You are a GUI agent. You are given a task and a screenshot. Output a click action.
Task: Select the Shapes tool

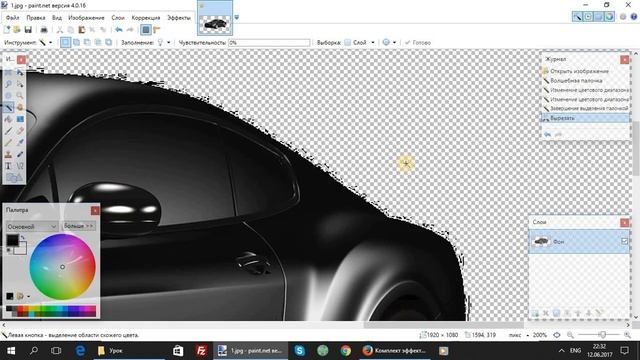pos(13,178)
